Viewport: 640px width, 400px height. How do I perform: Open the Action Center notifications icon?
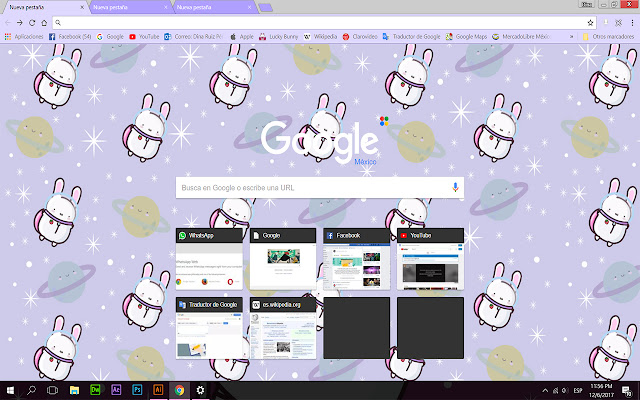click(627, 391)
